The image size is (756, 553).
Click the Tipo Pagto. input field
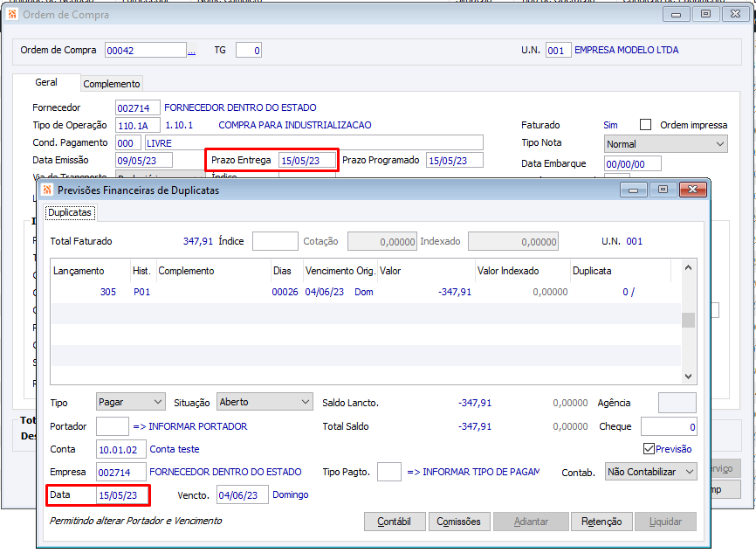[x=389, y=472]
